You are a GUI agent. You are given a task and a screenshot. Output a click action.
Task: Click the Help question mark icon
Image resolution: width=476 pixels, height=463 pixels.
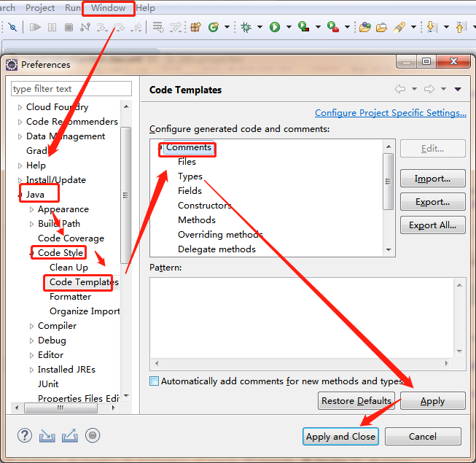[25, 435]
